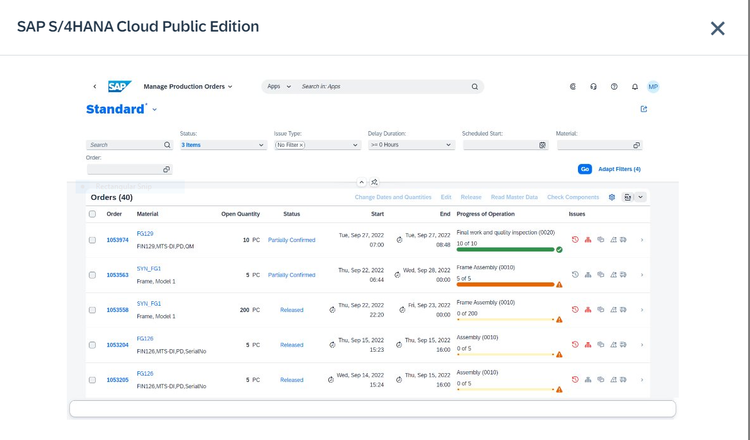Open table settings gear icon
This screenshot has height=440, width=750.
(611, 197)
